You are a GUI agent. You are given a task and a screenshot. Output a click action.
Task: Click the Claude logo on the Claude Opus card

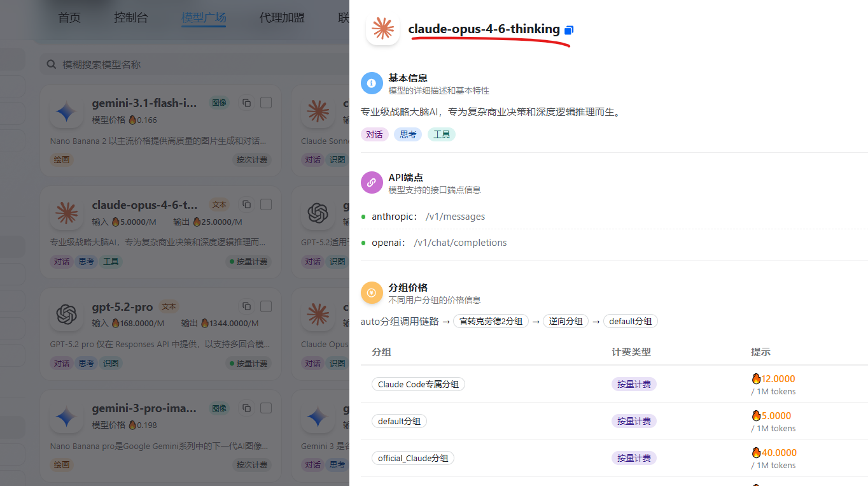[x=318, y=315]
